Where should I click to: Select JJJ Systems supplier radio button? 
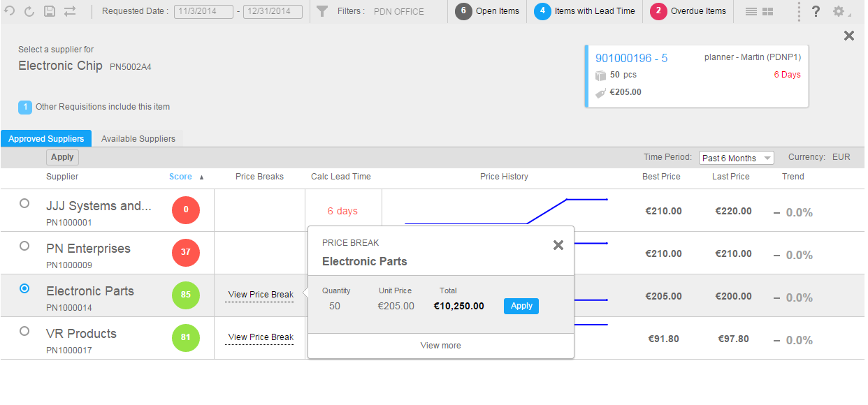(x=24, y=203)
